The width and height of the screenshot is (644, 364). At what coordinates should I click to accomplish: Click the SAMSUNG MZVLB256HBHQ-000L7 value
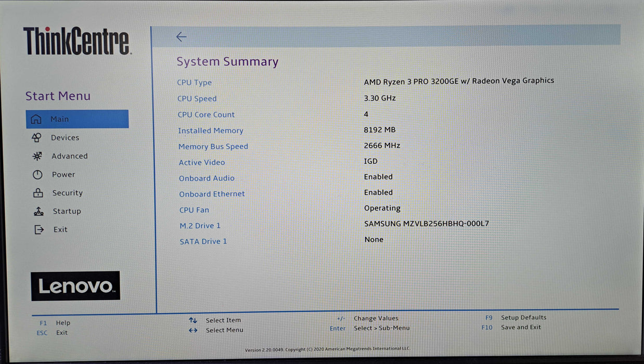(x=427, y=224)
